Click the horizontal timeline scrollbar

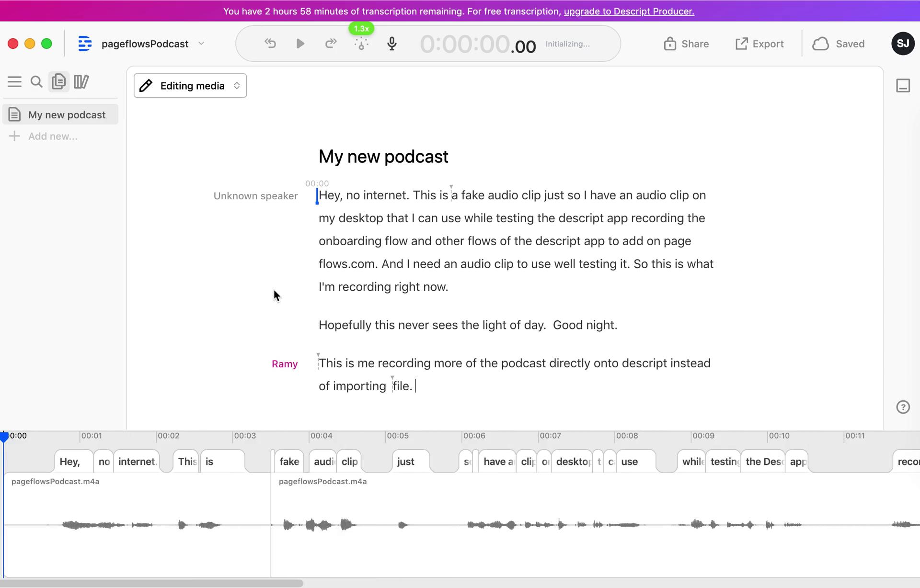151,583
